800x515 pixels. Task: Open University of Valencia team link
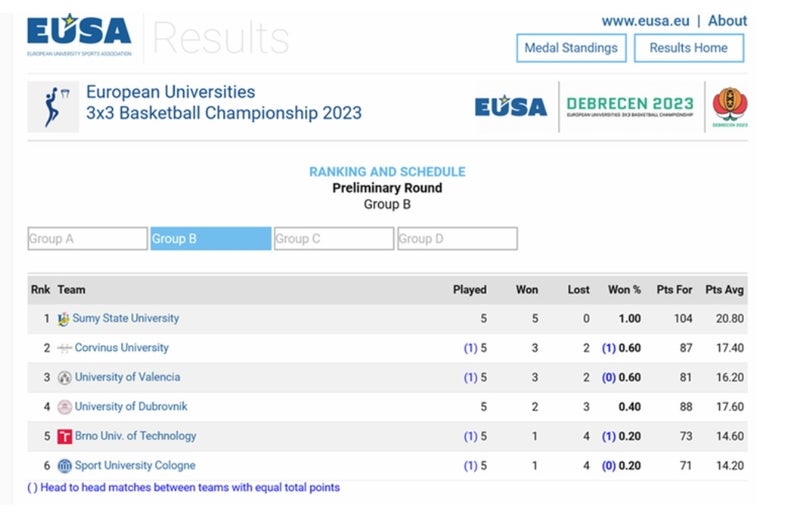click(127, 377)
